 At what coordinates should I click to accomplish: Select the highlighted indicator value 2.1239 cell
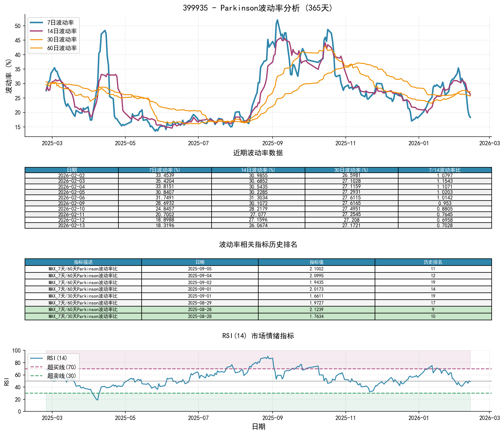[317, 310]
